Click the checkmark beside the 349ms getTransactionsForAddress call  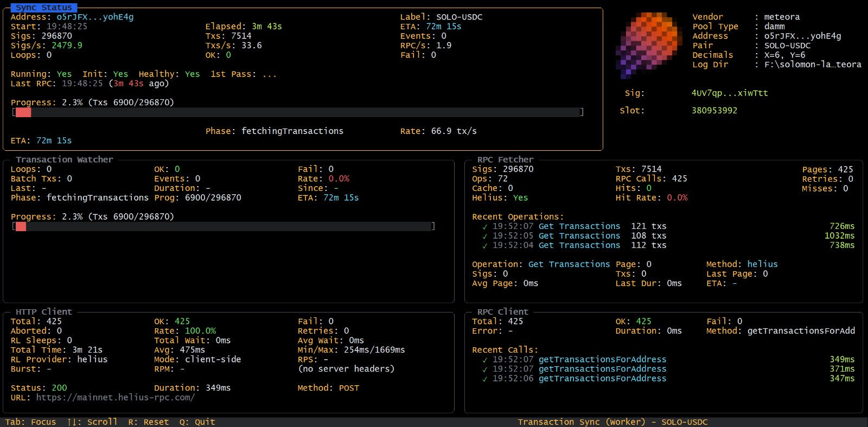click(x=484, y=360)
